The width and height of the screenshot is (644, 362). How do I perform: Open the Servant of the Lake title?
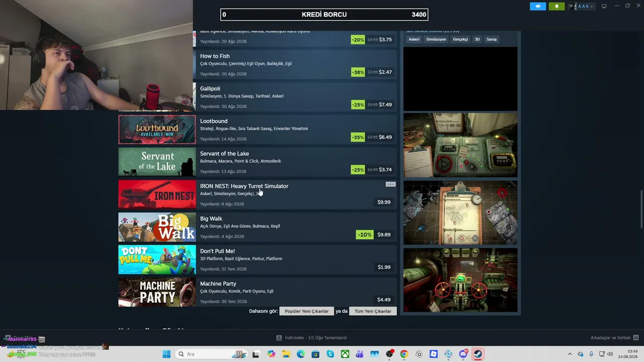pyautogui.click(x=224, y=154)
